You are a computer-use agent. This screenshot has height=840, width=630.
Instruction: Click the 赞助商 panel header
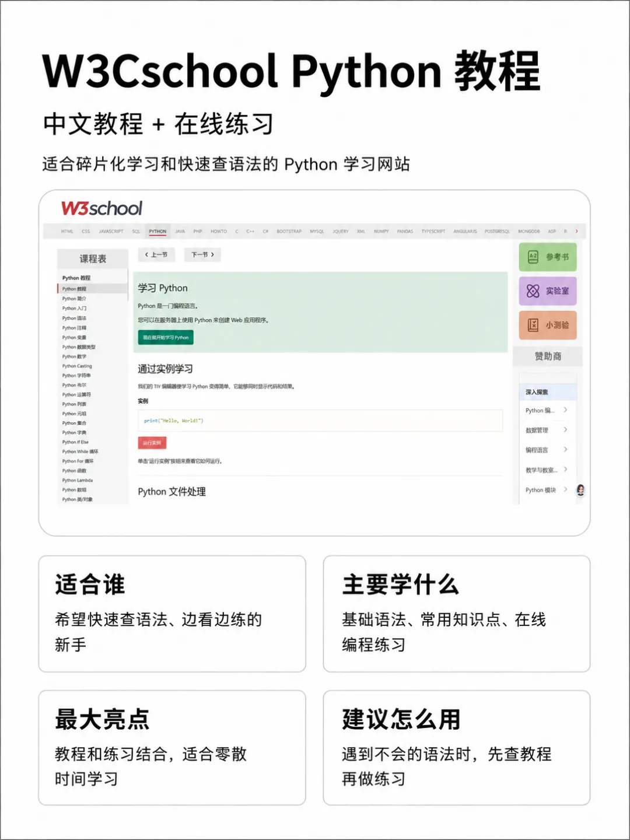[548, 356]
